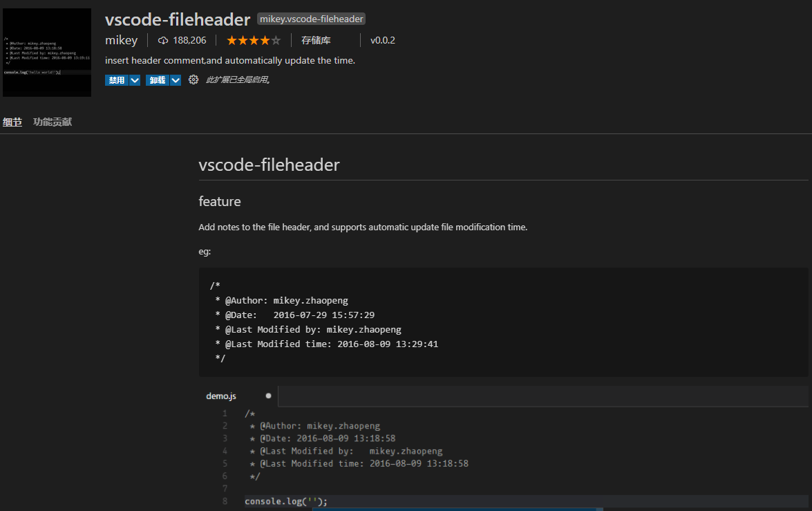Screen dimensions: 812x511
Task: Click the '@Last Modified time: 2016-08-09 13:18:58' demo line
Action: [359, 463]
